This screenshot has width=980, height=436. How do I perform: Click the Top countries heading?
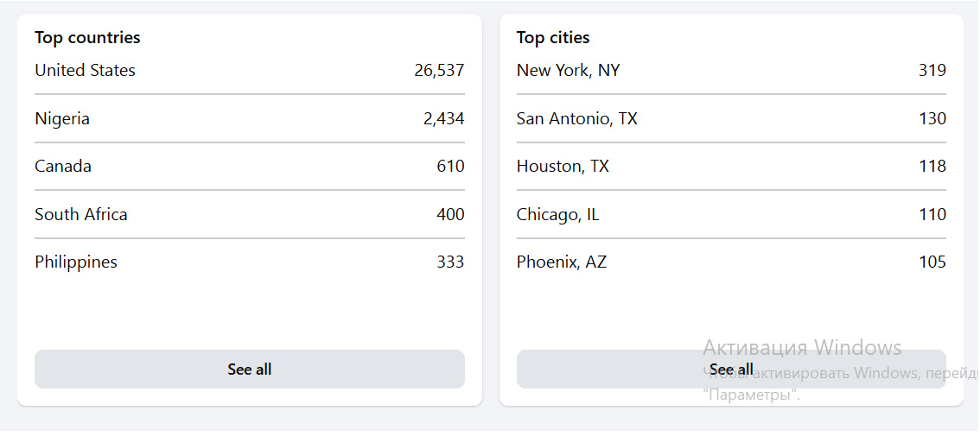click(87, 37)
